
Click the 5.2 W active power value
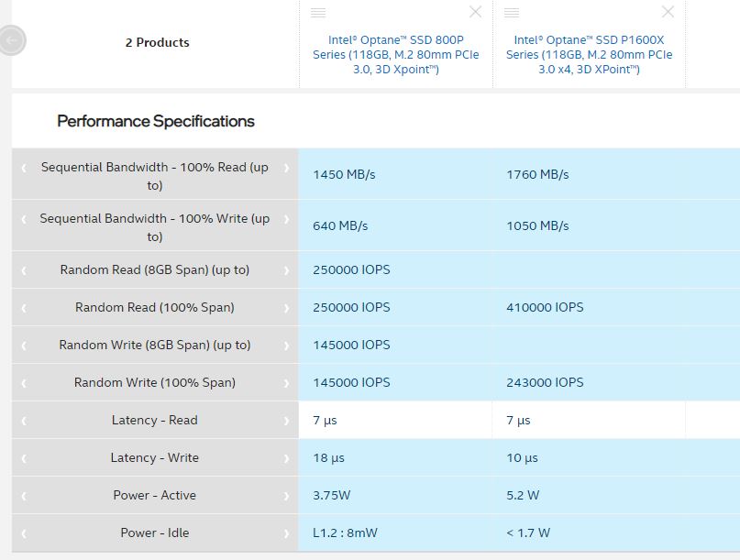click(523, 495)
